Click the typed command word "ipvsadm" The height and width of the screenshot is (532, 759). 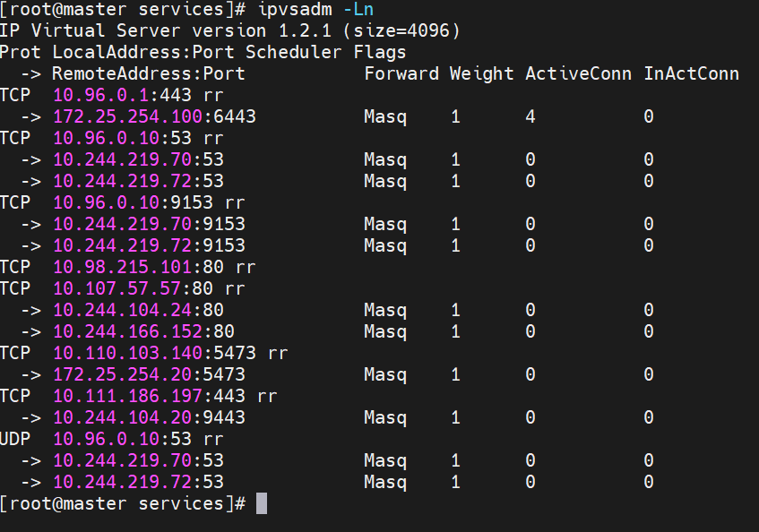296,9
